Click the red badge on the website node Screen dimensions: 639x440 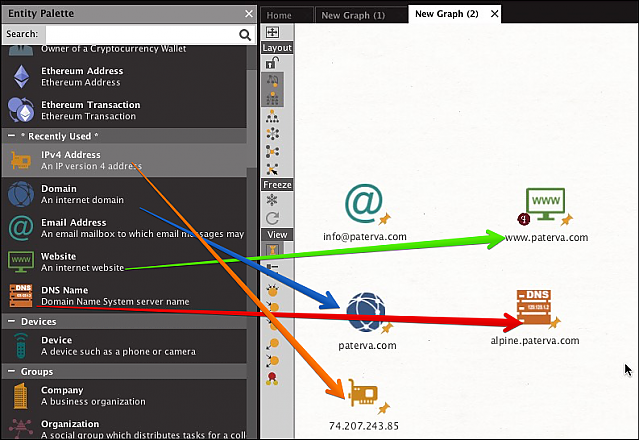[524, 219]
